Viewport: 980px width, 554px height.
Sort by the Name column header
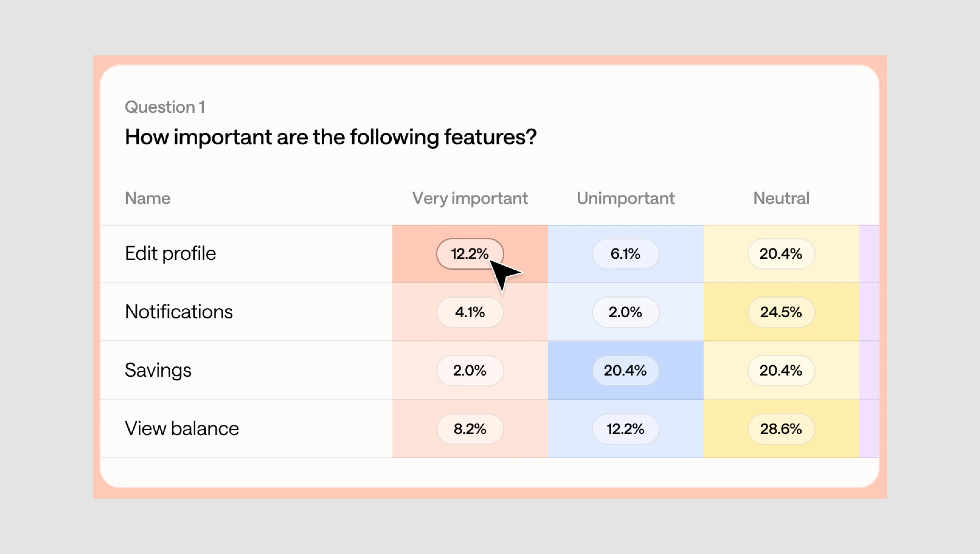coord(147,198)
